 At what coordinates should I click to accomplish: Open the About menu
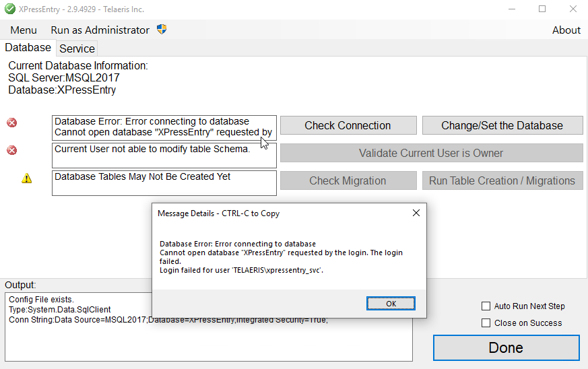[566, 30]
